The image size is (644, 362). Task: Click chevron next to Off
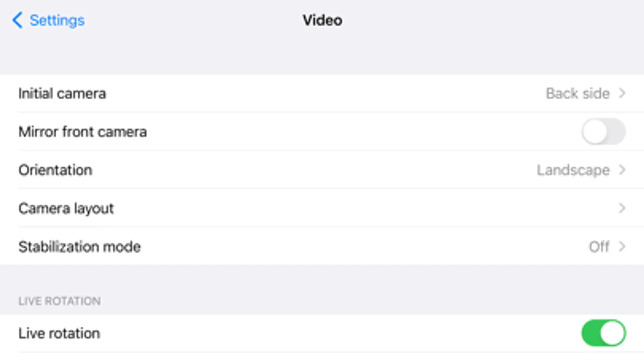point(622,247)
